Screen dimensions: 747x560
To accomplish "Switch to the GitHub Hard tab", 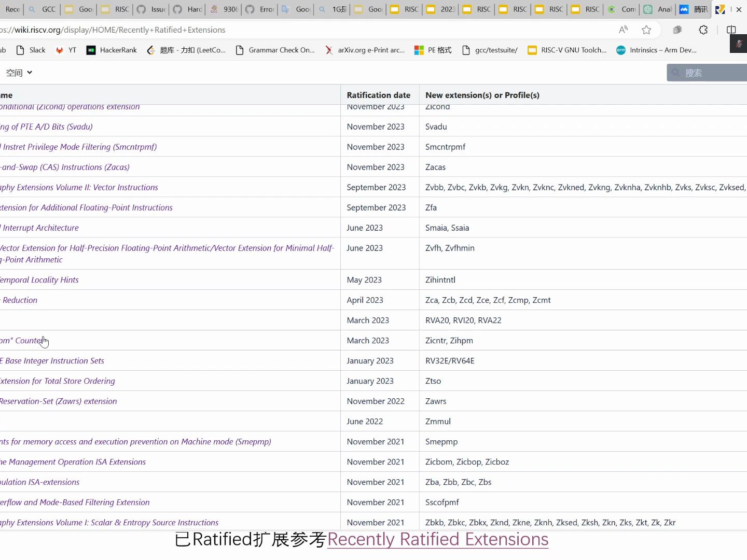I will pos(187,9).
